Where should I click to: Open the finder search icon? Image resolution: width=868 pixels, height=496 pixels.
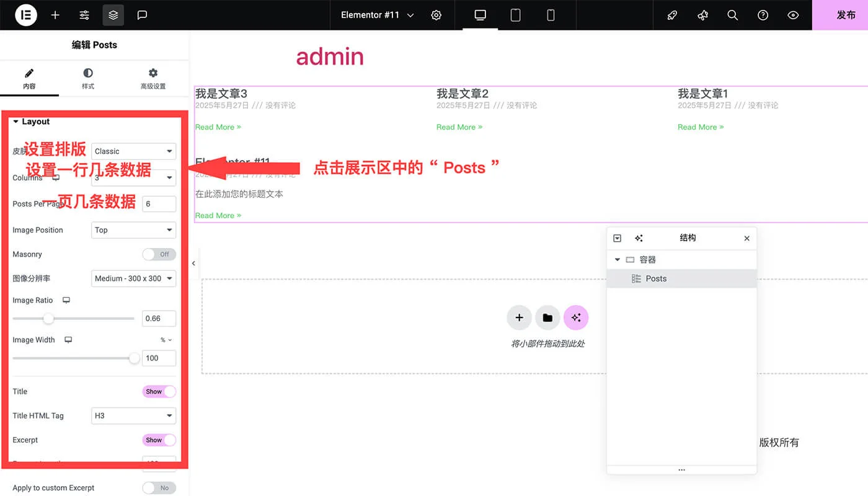(732, 15)
